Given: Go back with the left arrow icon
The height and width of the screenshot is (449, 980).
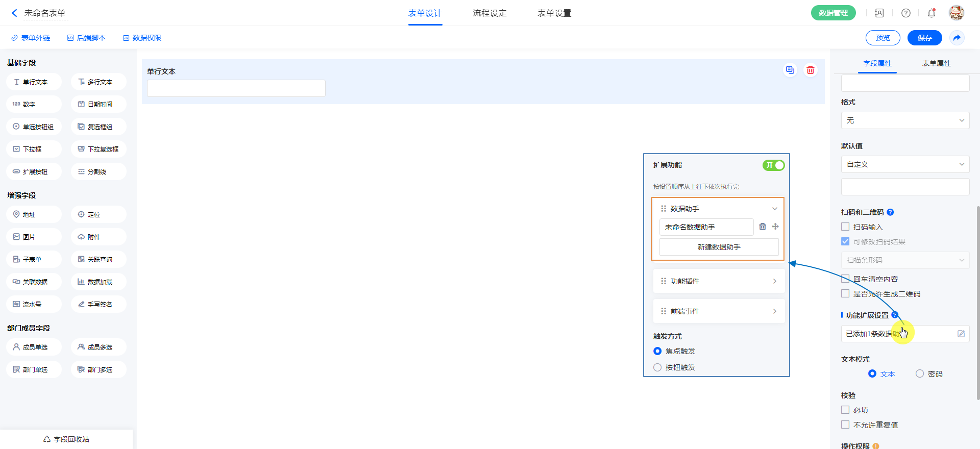Looking at the screenshot, I should (x=14, y=13).
